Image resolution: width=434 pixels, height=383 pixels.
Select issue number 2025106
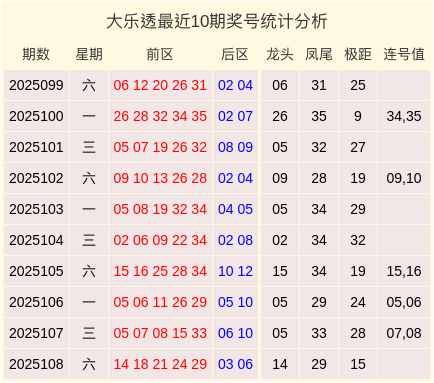click(36, 302)
